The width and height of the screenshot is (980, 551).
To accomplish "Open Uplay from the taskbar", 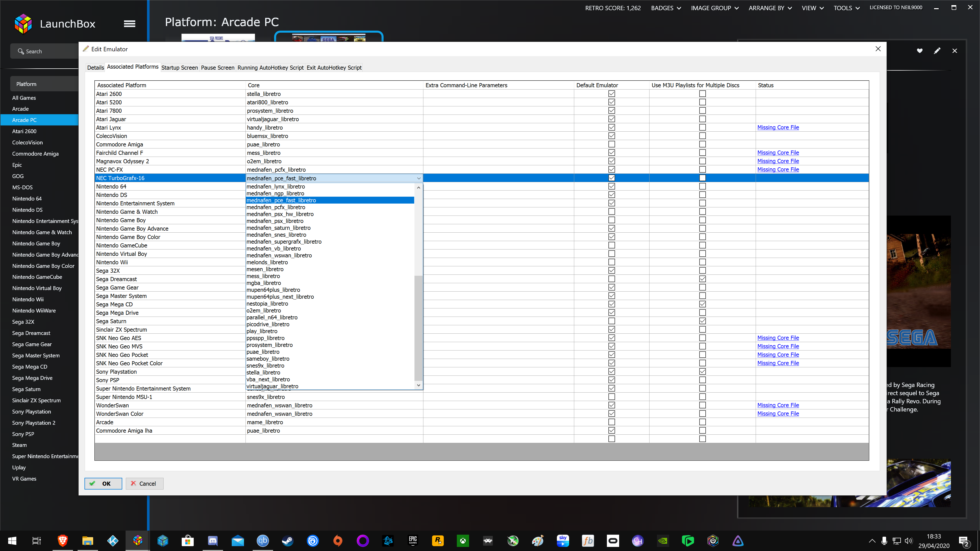I will [x=313, y=541].
